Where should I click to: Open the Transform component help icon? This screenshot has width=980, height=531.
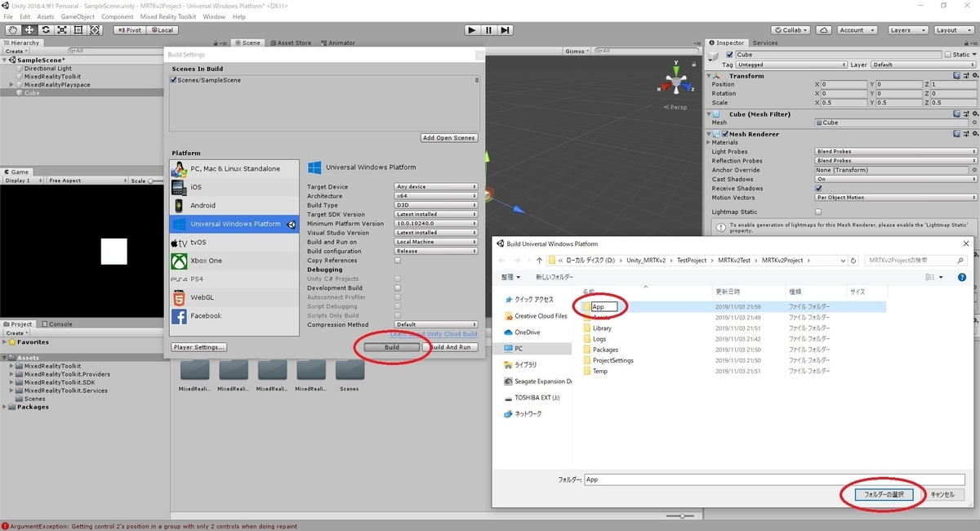click(955, 76)
